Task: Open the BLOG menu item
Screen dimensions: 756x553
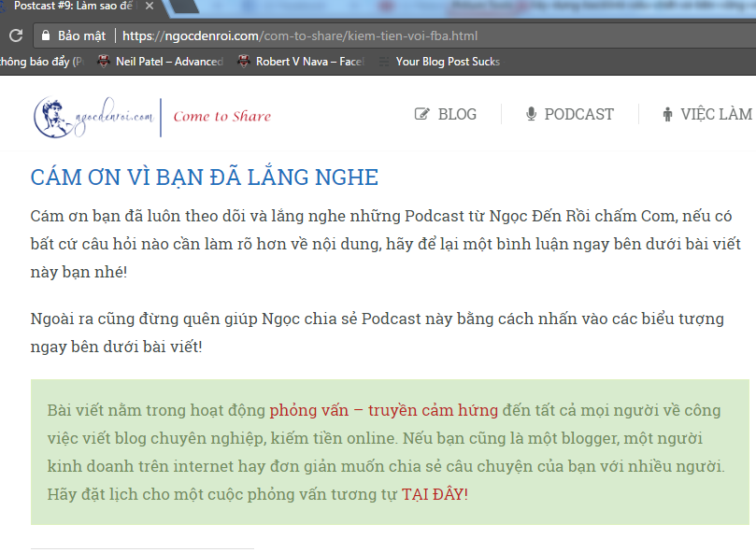Action: tap(457, 114)
